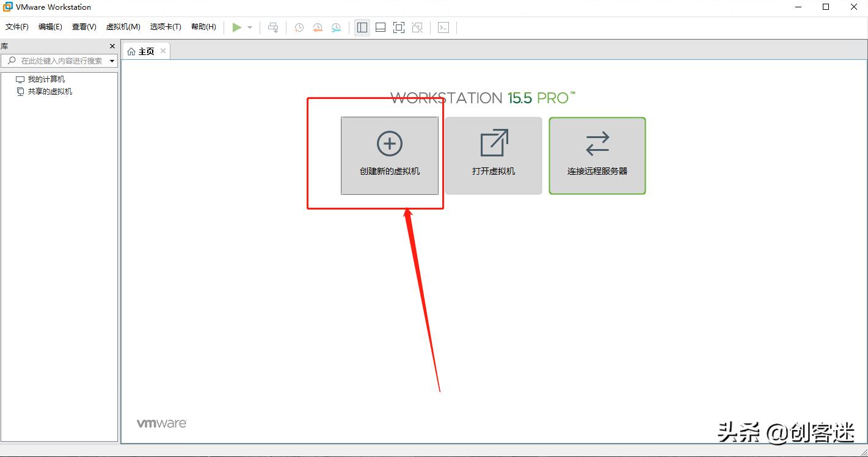Open the 虚拟机(M) menu
Viewport: 868px width, 457px height.
(x=122, y=27)
